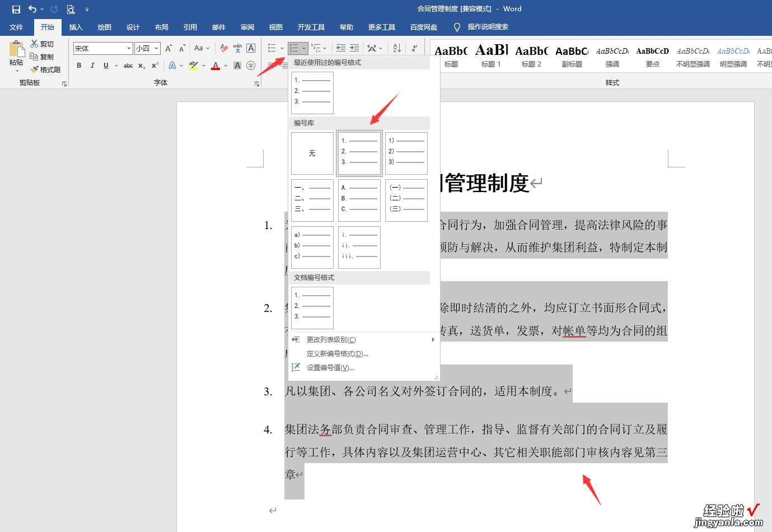
Task: Open print preview from quick access toolbar
Action: pos(71,9)
